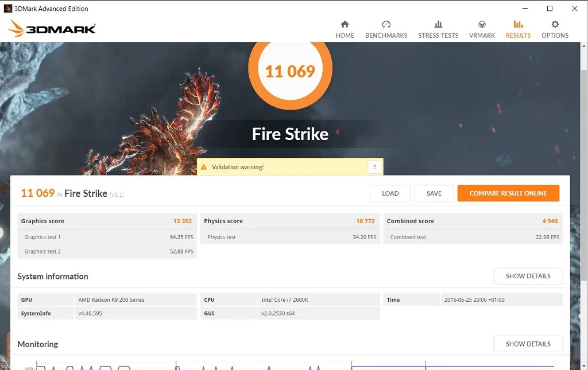588x370 pixels.
Task: Select the VRMARK tab label
Action: [482, 36]
